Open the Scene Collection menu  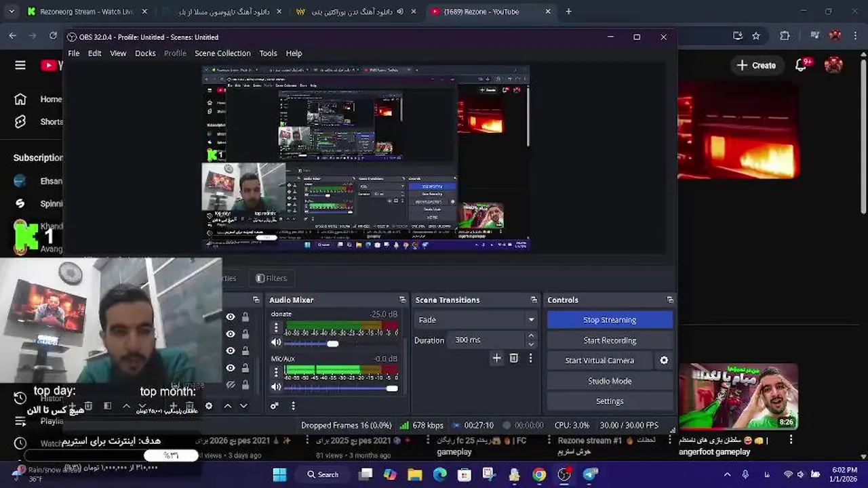coord(222,53)
